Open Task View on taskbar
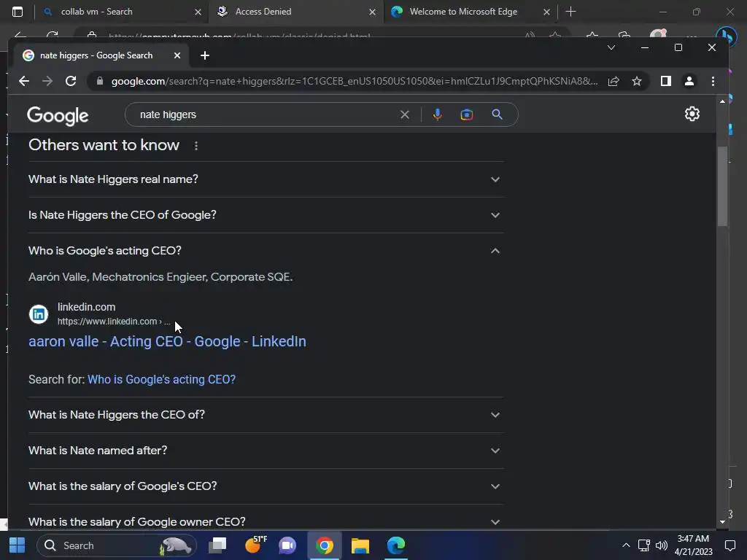747x560 pixels. pyautogui.click(x=218, y=545)
